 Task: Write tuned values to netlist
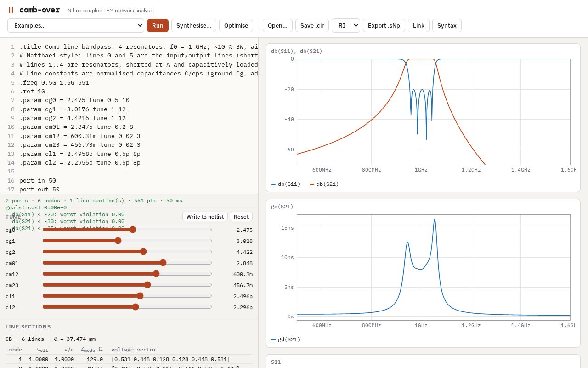pyautogui.click(x=205, y=217)
